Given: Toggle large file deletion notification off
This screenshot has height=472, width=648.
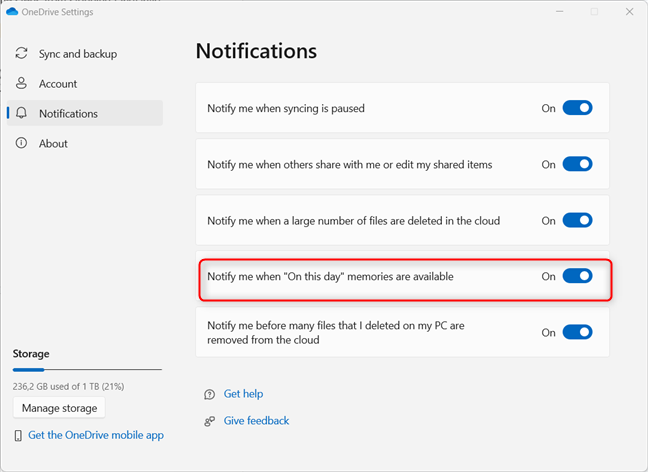Looking at the screenshot, I should click(x=577, y=220).
